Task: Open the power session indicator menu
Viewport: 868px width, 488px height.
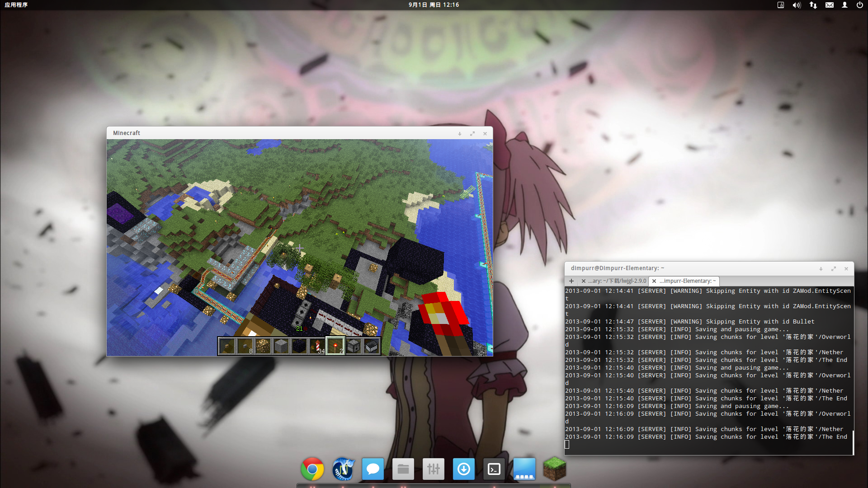Action: click(x=859, y=5)
